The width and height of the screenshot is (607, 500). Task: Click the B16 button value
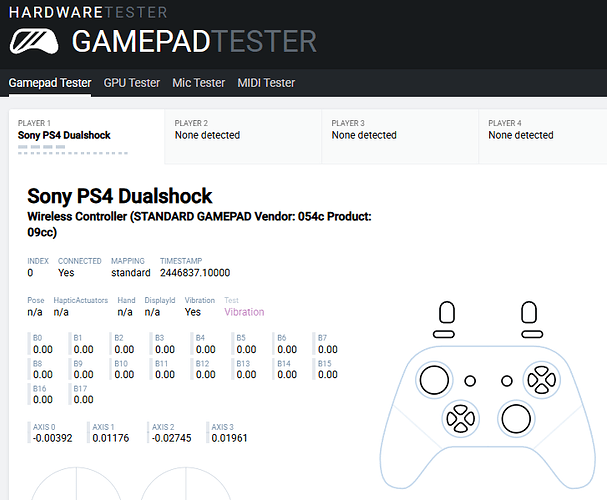(x=43, y=399)
